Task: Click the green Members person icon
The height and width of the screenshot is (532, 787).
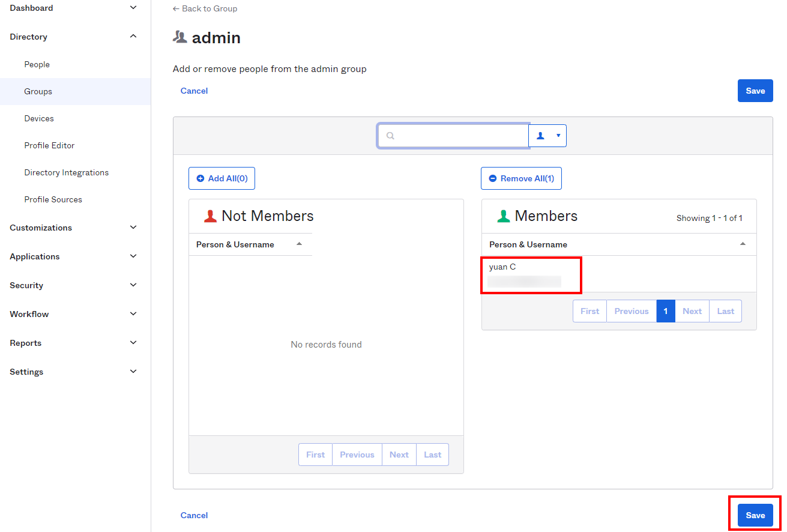Action: (x=504, y=216)
